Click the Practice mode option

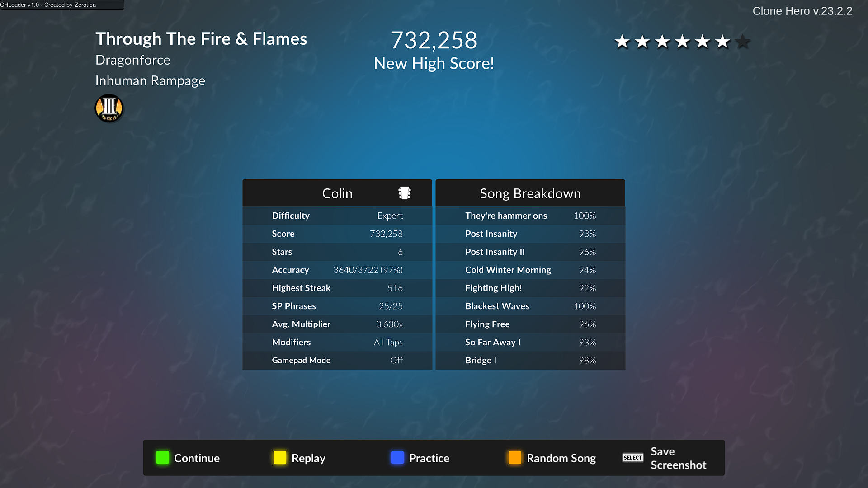(429, 458)
